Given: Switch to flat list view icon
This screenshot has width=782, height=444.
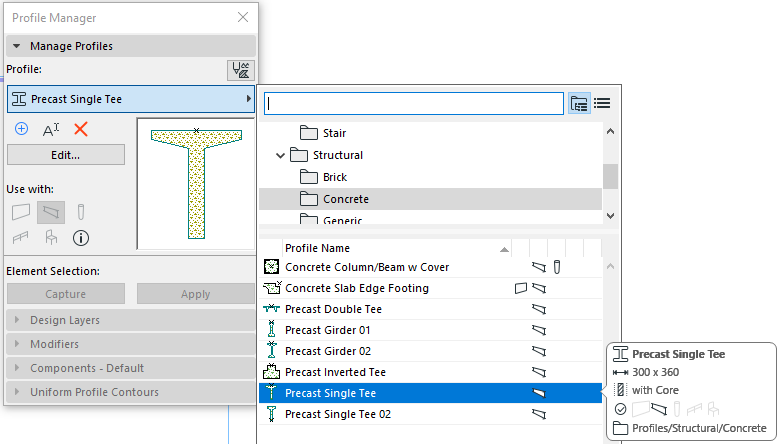Looking at the screenshot, I should pos(602,103).
